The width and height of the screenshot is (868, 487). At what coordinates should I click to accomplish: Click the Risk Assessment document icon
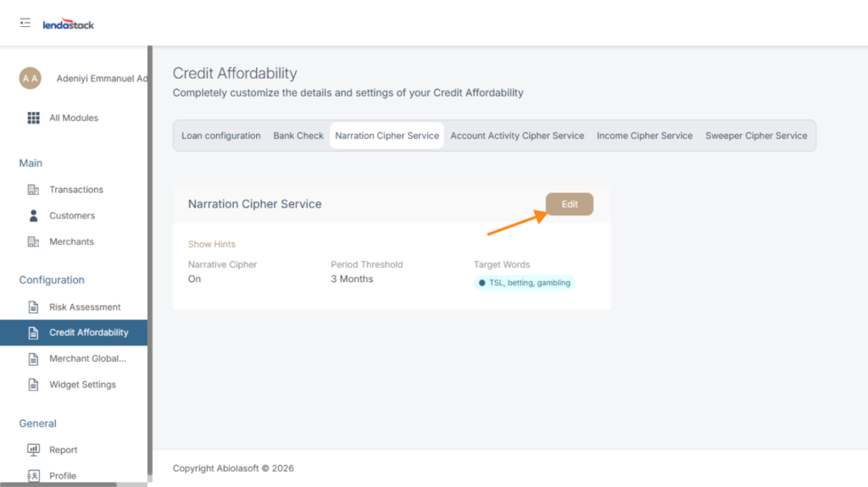tap(34, 307)
